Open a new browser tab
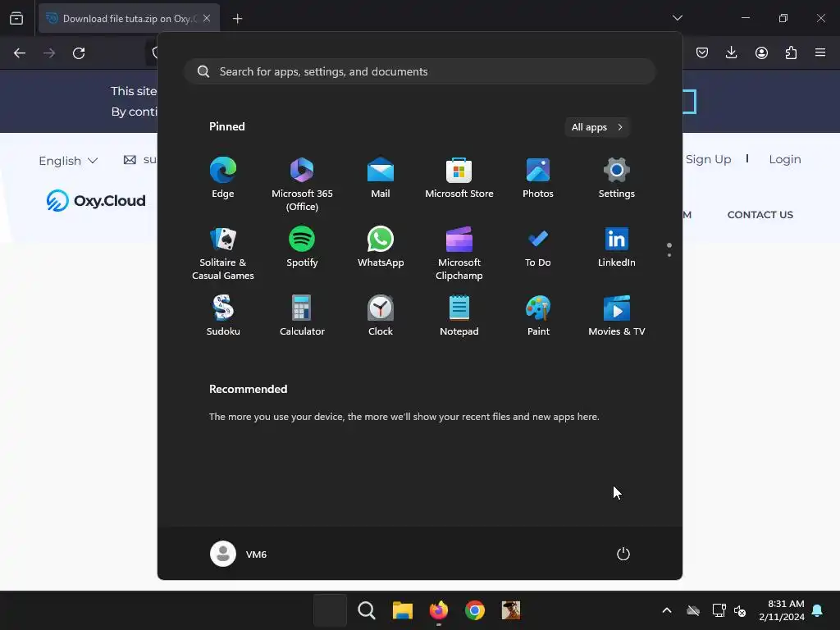 click(x=237, y=19)
